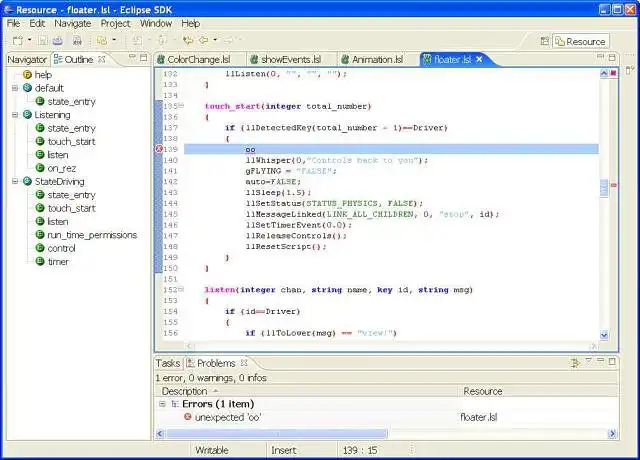The height and width of the screenshot is (460, 640).
Task: Click the Problems filter icon
Action: [x=575, y=363]
